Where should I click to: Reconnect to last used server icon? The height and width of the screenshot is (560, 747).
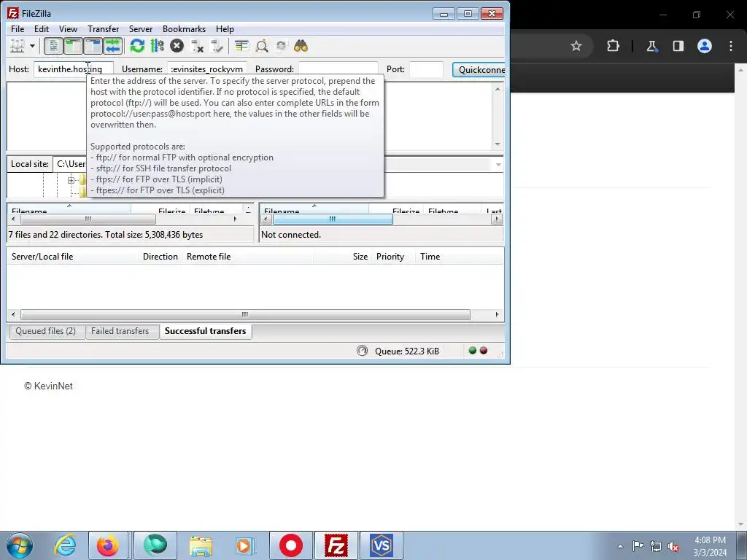pyautogui.click(x=217, y=46)
